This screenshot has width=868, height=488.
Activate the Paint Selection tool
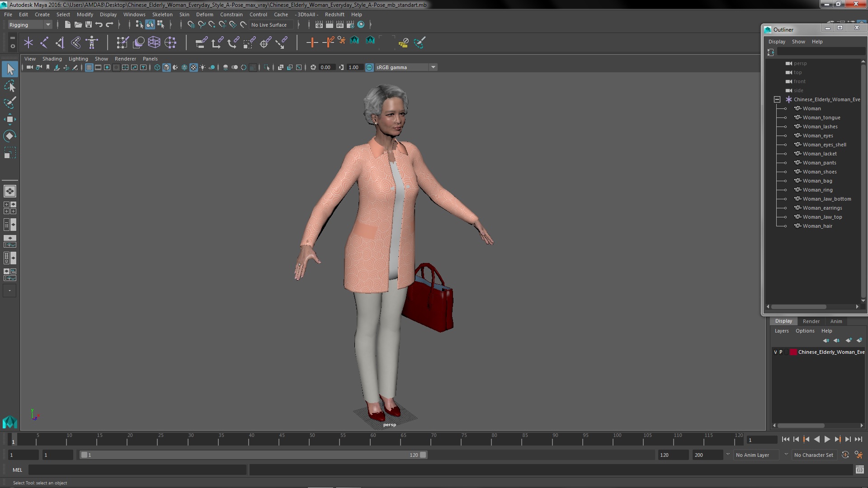(10, 103)
